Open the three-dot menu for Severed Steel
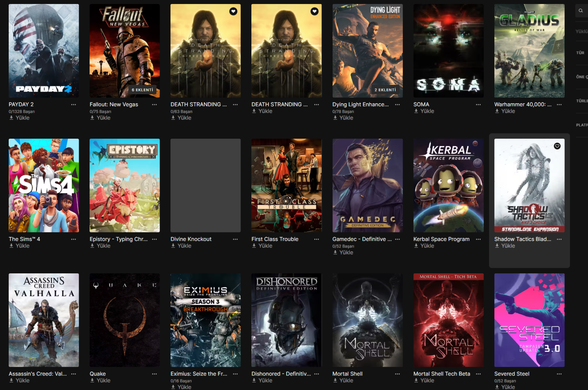The height and width of the screenshot is (390, 588). [559, 374]
